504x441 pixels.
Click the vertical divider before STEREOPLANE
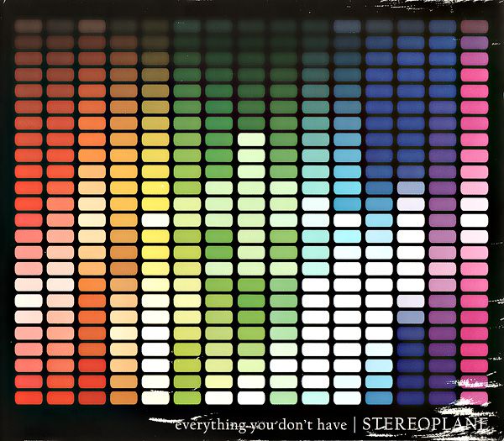(x=353, y=423)
